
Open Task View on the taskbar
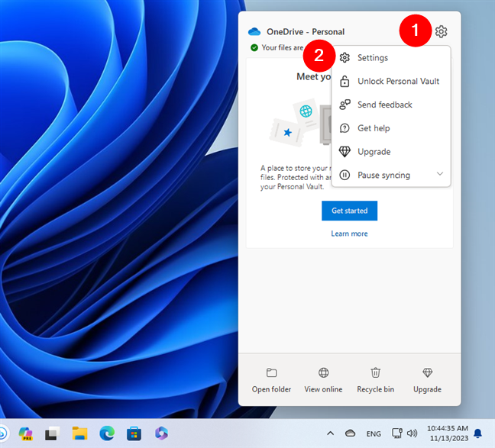(53, 433)
